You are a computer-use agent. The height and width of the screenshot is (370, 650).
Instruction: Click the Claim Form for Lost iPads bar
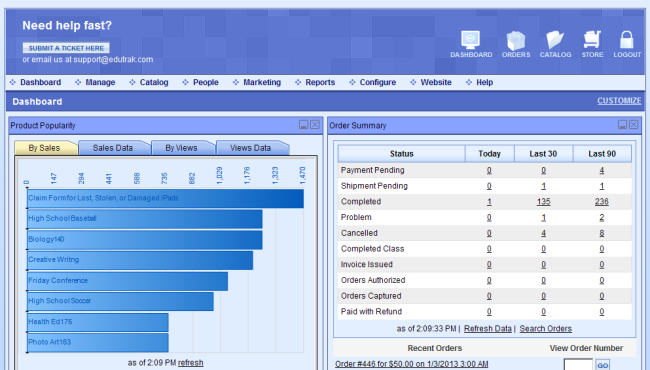tap(165, 198)
